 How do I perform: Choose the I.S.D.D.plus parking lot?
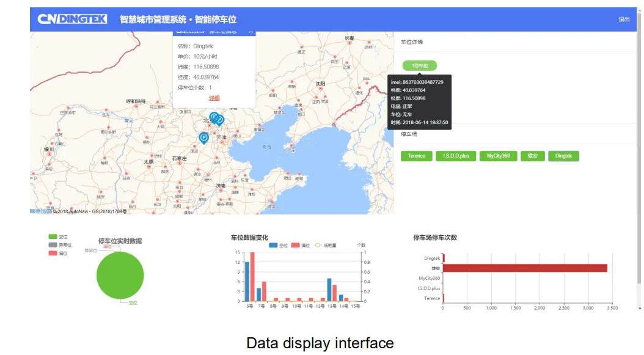[456, 156]
